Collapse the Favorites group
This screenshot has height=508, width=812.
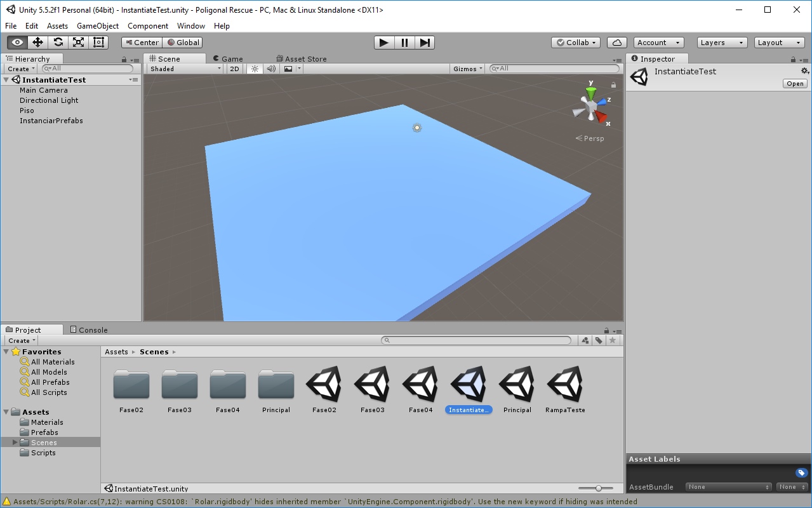tap(6, 352)
